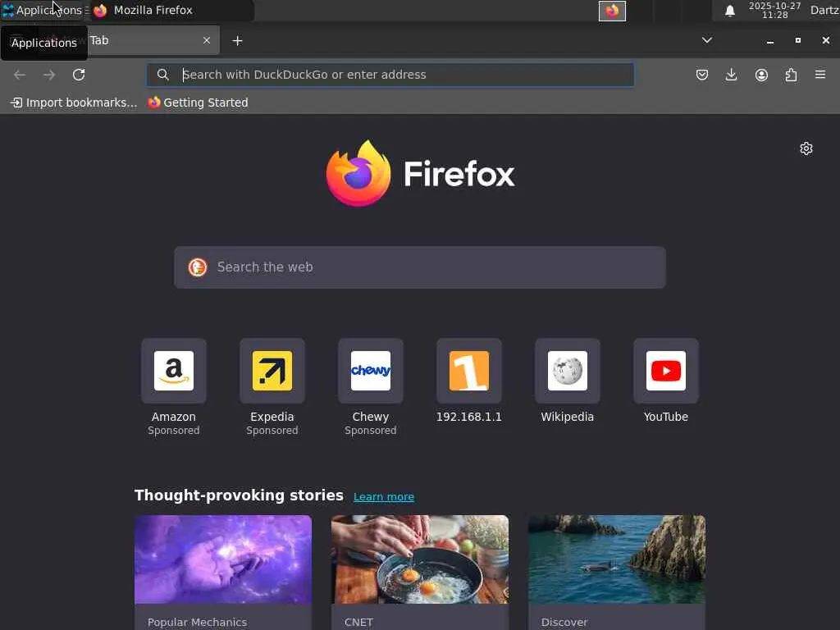Image resolution: width=840 pixels, height=630 pixels.
Task: Open the CNET cooking eggs story
Action: [x=420, y=559]
